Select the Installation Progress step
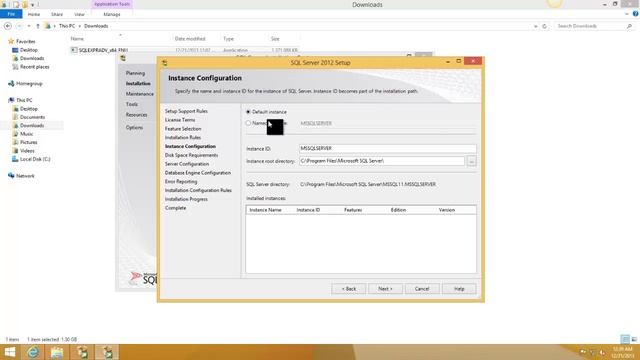 pos(186,199)
